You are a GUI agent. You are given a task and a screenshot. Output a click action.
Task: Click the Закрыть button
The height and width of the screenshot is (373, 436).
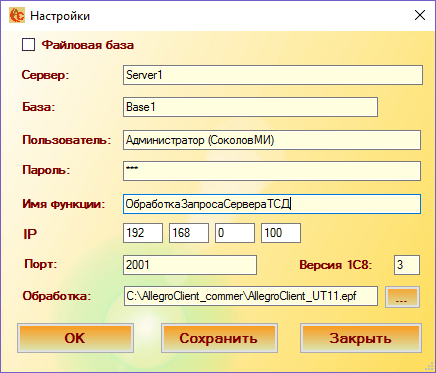(x=361, y=338)
